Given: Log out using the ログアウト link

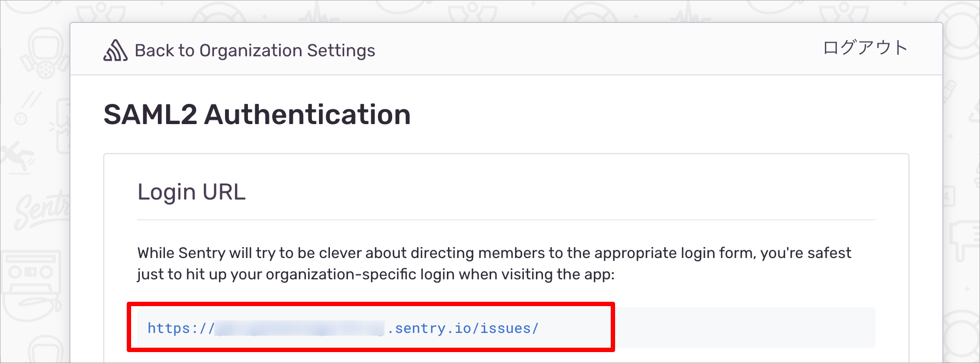Looking at the screenshot, I should 865,48.
